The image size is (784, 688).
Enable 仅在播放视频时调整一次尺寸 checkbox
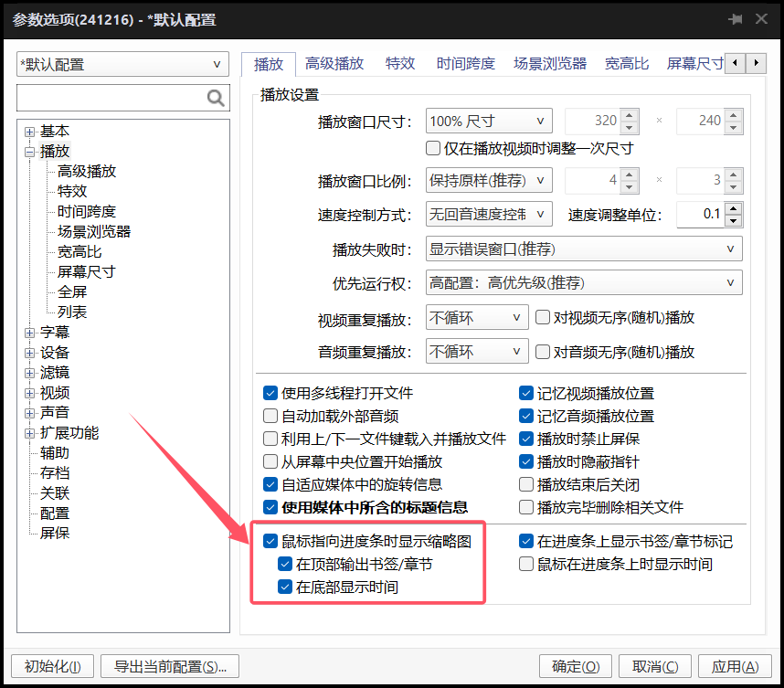[433, 149]
